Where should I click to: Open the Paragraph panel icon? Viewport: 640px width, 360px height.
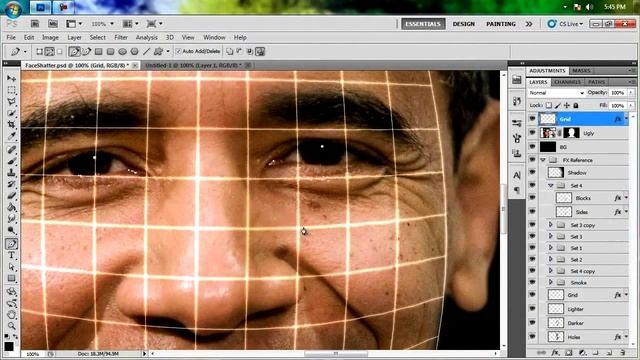517,190
